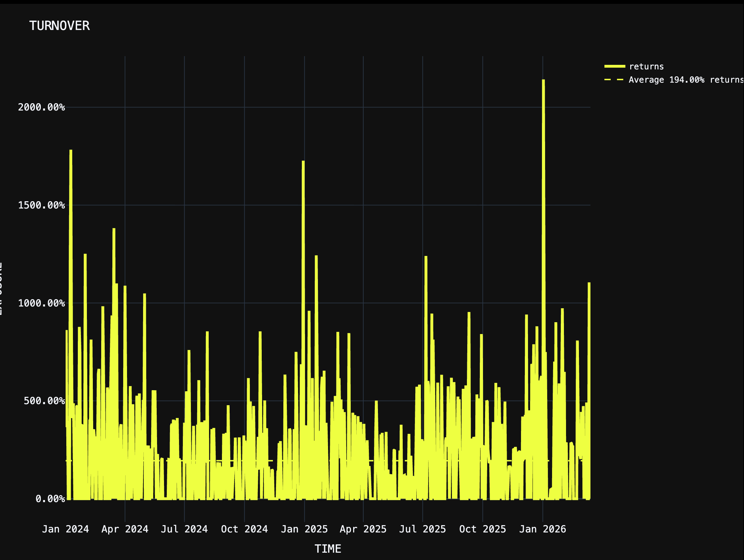This screenshot has width=744, height=560.
Task: Click the 500.00% y-axis tick label
Action: pos(44,401)
